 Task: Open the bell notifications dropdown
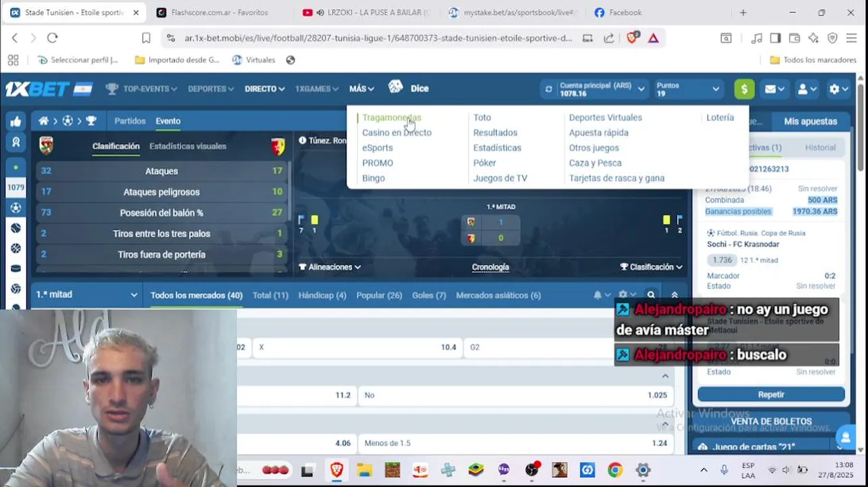pos(601,295)
